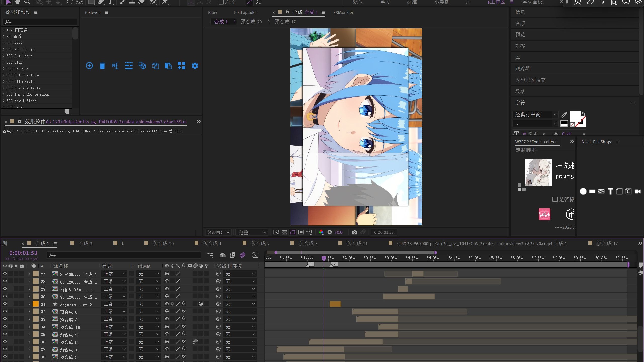This screenshot has height=362, width=644.
Task: Click the reset exposure aperture icon
Action: point(330,232)
